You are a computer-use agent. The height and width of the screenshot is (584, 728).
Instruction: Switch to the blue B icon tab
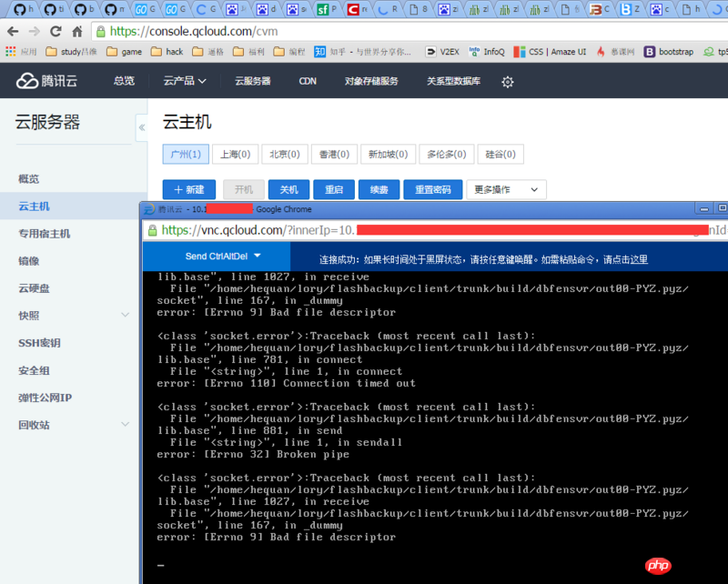point(630,9)
